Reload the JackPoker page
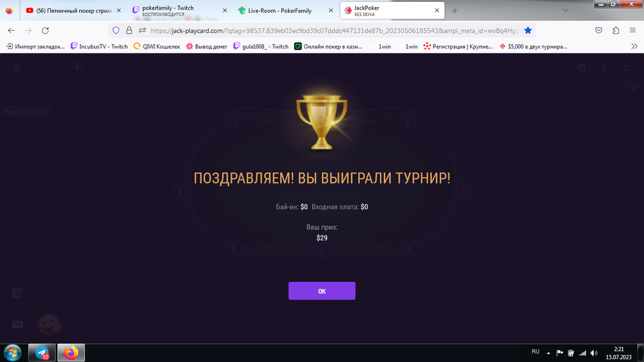The height and width of the screenshot is (362, 644). pyautogui.click(x=45, y=30)
